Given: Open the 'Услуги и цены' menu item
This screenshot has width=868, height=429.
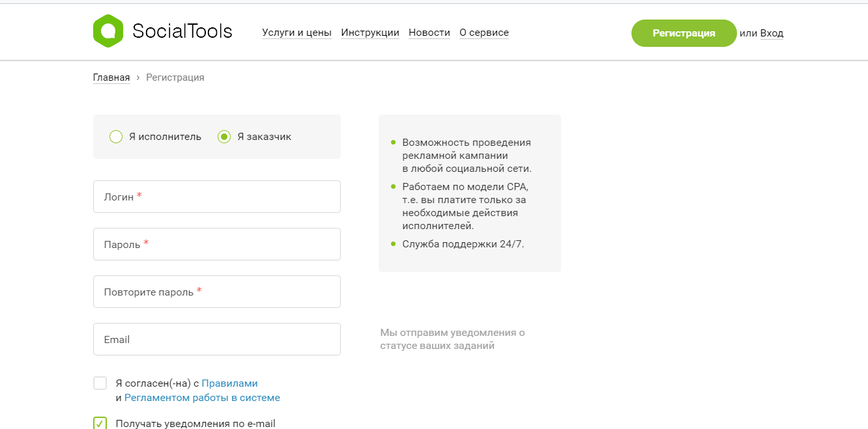Looking at the screenshot, I should tap(297, 32).
